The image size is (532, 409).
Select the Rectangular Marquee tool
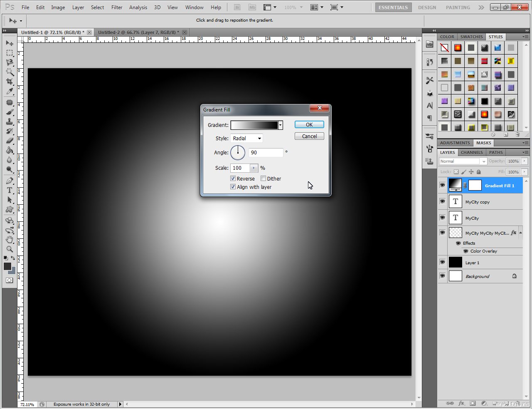tap(10, 53)
